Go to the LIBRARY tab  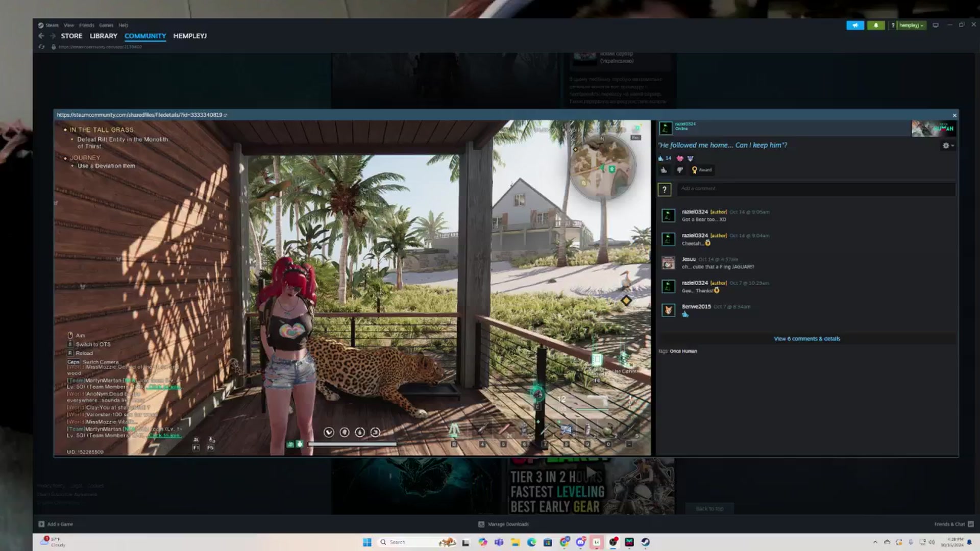coord(104,36)
